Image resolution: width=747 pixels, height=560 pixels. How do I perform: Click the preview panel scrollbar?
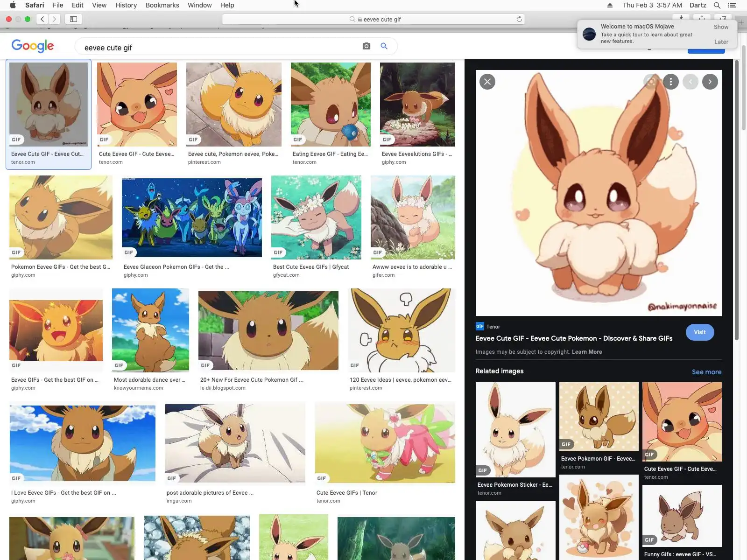pyautogui.click(x=737, y=200)
